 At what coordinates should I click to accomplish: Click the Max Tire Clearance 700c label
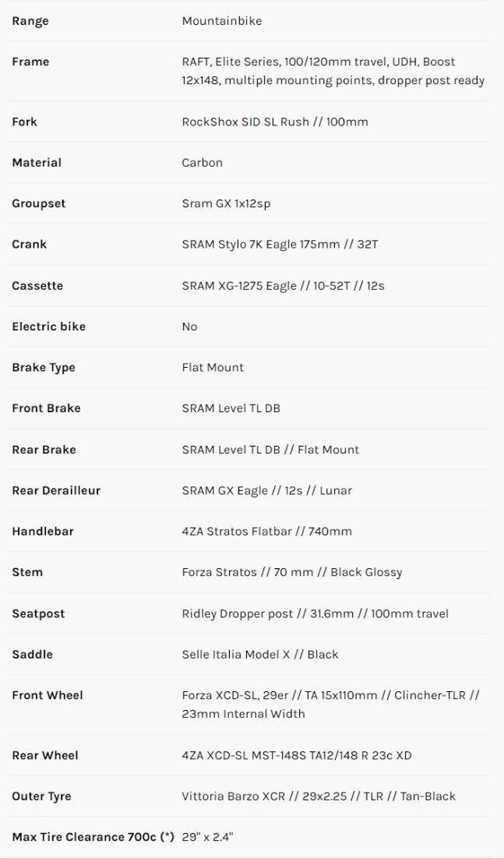93,837
